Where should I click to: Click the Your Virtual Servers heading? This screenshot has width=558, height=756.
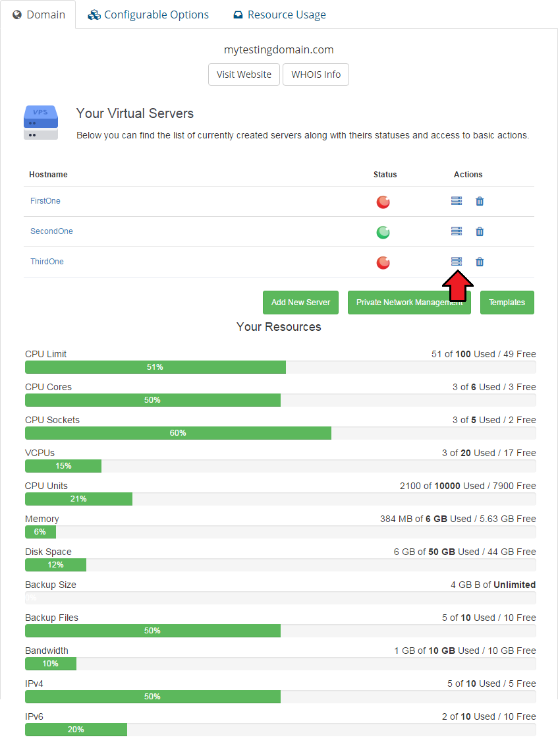[x=135, y=113]
